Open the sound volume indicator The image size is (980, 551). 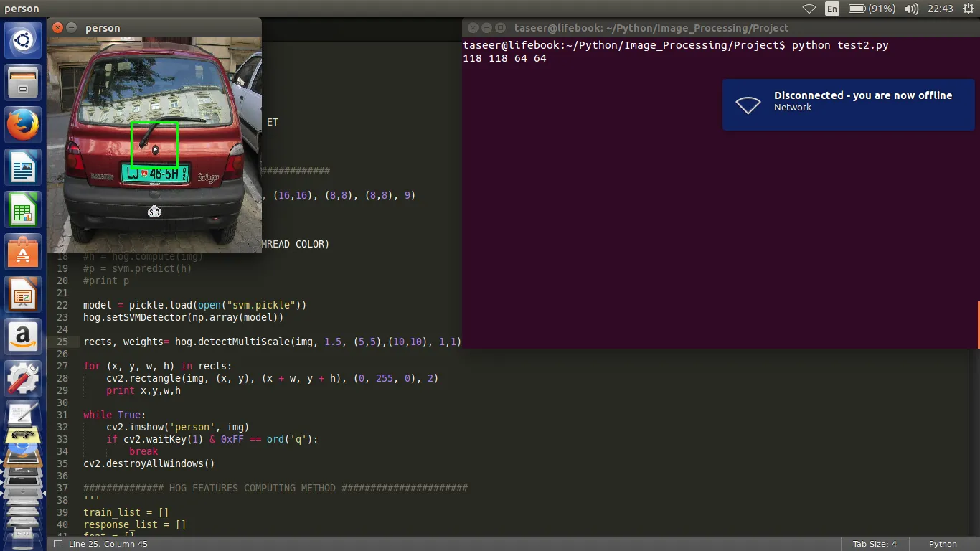pos(911,9)
